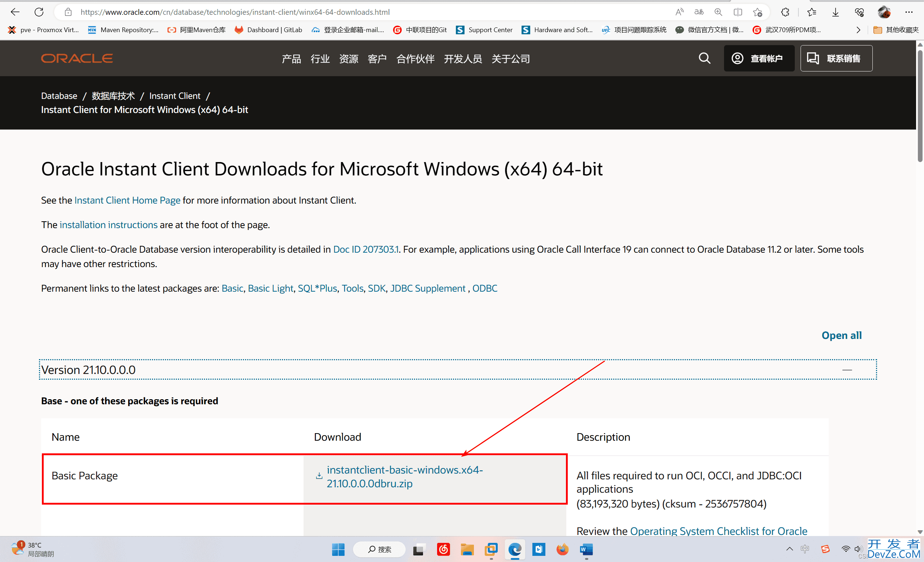The image size is (924, 562).
Task: Click the 查看帐户 button
Action: tap(759, 58)
